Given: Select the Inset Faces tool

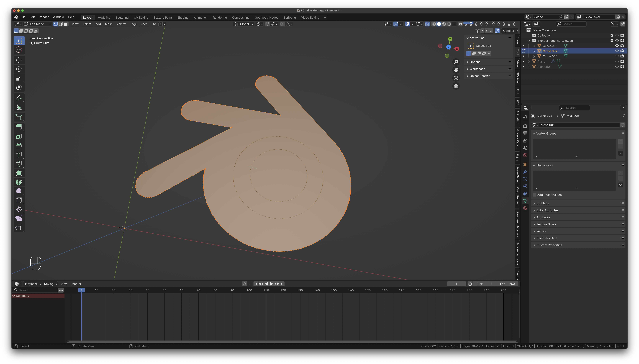Looking at the screenshot, I should [x=19, y=136].
